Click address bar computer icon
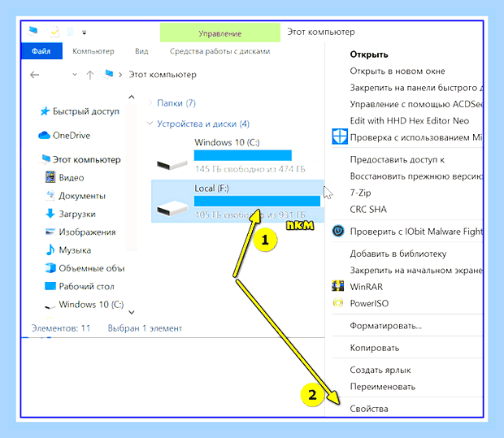Image resolution: width=504 pixels, height=438 pixels. click(109, 74)
